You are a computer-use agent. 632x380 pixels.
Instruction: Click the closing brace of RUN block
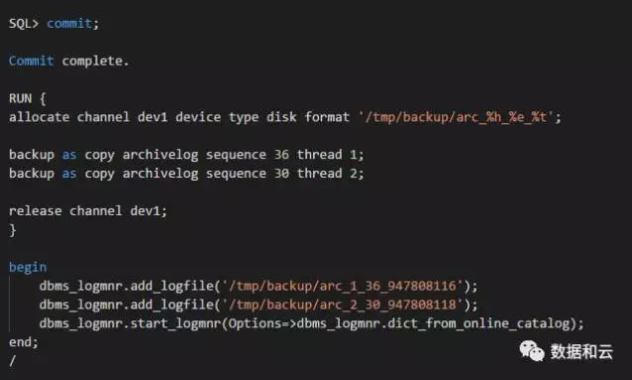12,230
